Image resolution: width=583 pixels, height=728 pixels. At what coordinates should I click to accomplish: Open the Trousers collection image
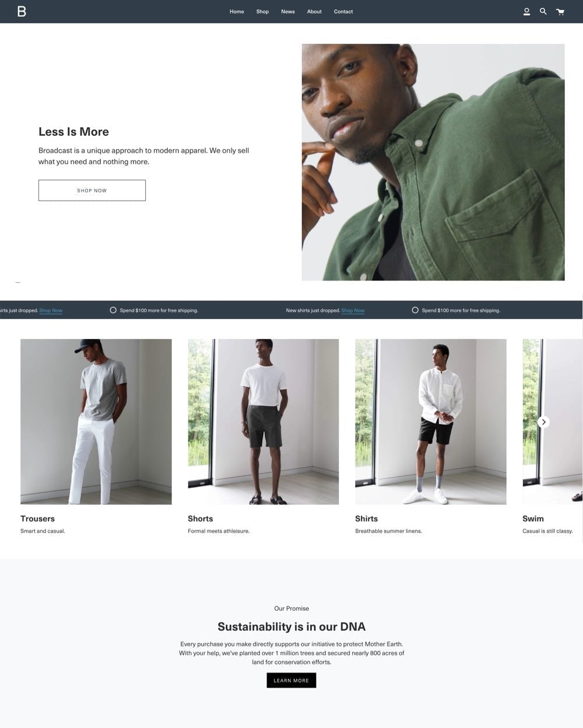pos(96,422)
